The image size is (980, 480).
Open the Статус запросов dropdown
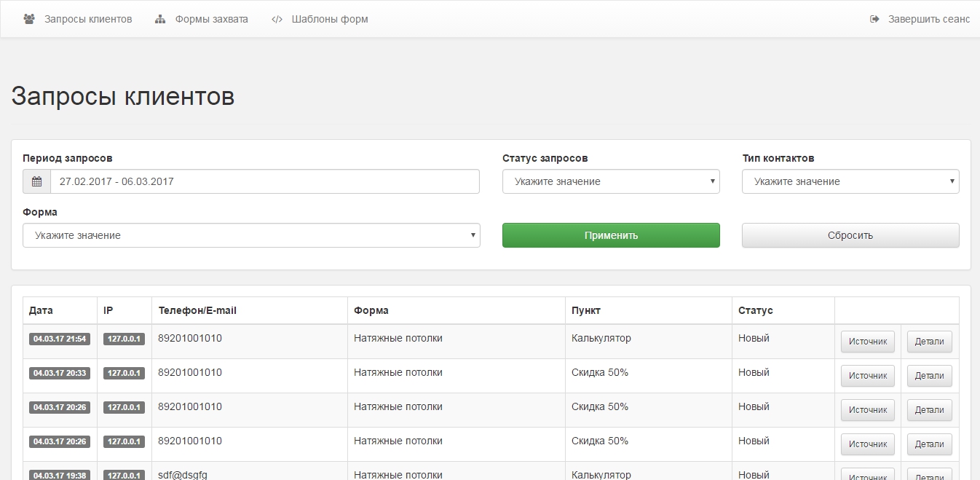click(x=610, y=181)
